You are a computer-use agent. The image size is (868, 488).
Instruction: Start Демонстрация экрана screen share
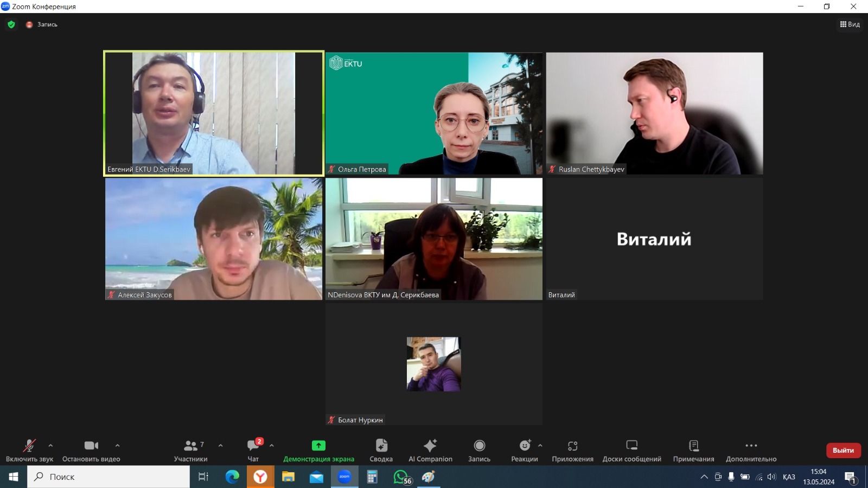[x=318, y=450]
